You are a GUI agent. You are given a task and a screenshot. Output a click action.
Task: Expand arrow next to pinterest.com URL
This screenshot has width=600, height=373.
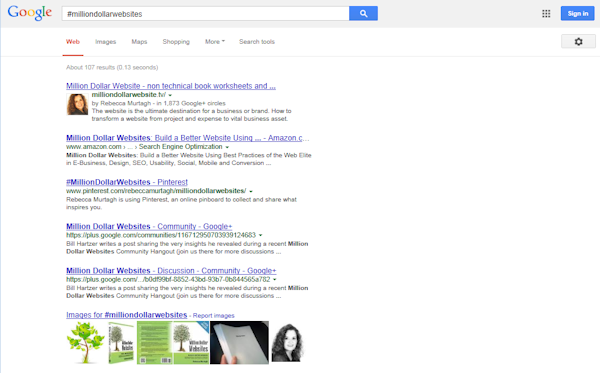(251, 191)
